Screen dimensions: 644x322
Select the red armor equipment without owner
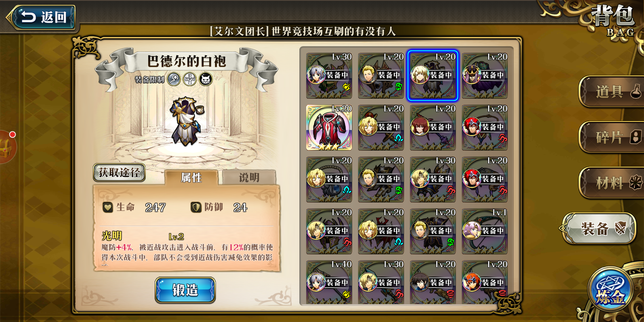329,127
